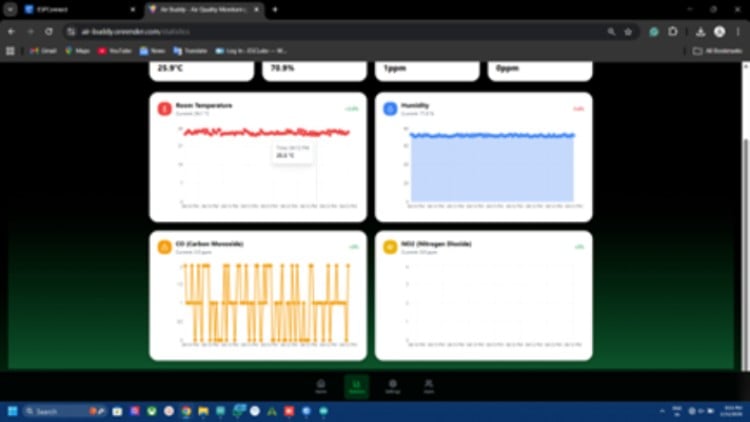Click the blue Humidity droplet icon

[390, 109]
